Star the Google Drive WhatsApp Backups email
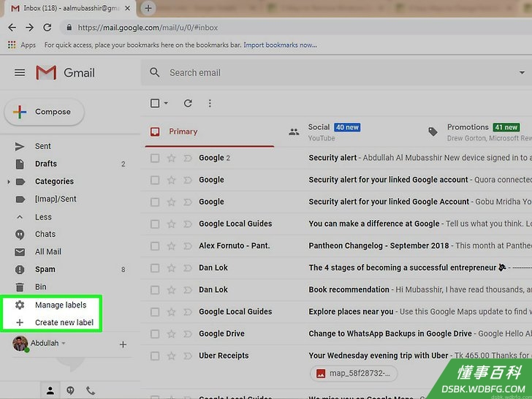This screenshot has height=399, width=532. (171, 334)
